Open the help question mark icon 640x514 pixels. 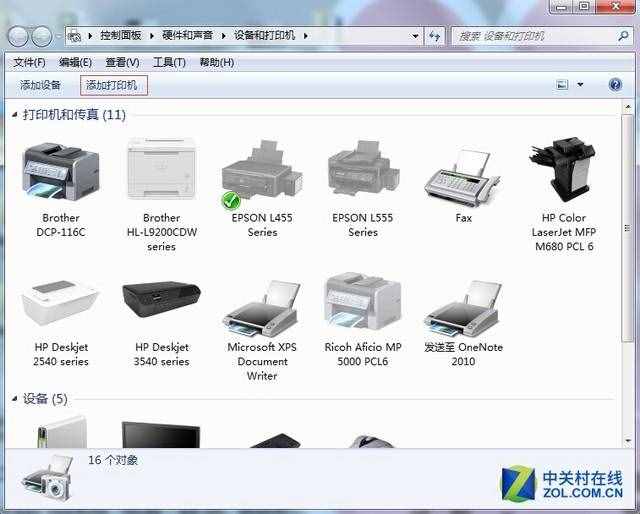point(615,85)
